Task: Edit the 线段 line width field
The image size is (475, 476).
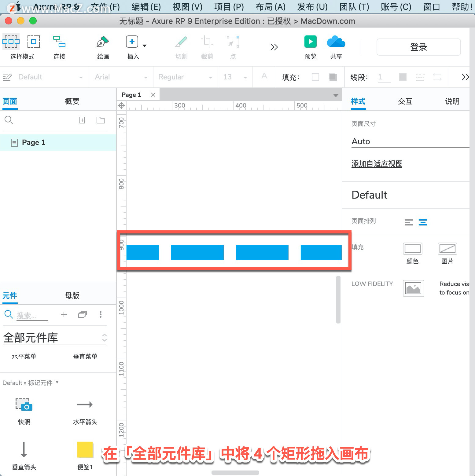Action: tap(384, 77)
